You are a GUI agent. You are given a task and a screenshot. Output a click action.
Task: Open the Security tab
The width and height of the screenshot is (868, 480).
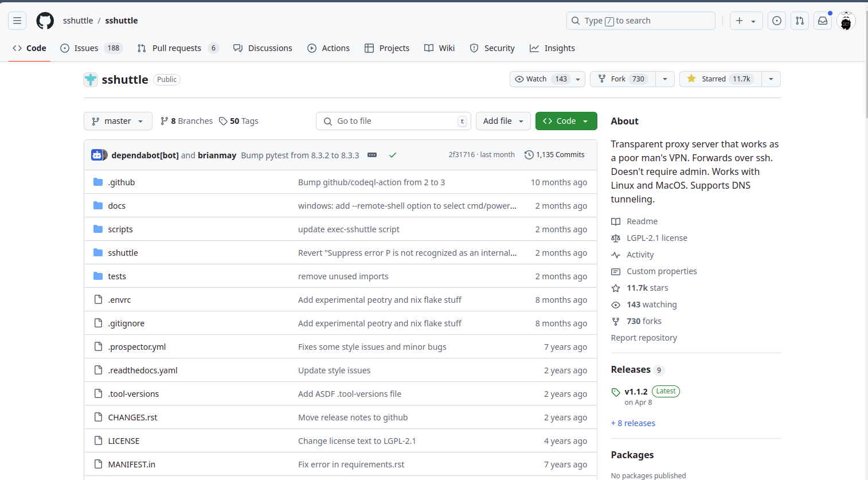coord(492,48)
